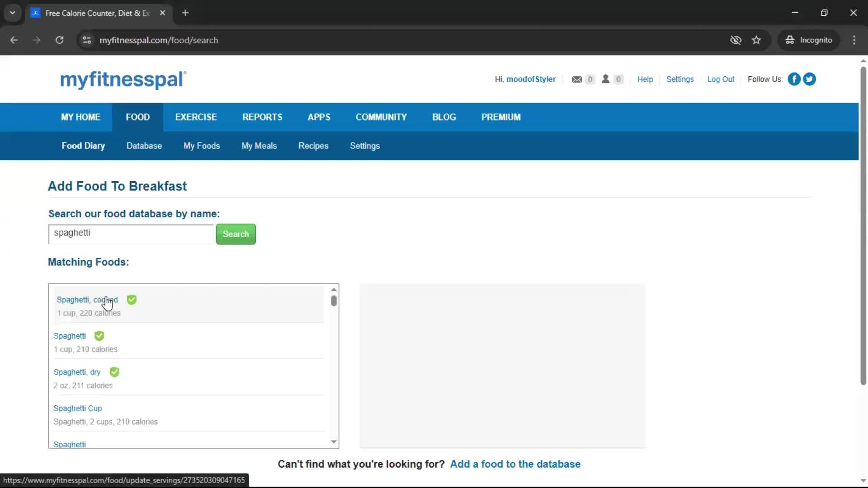This screenshot has width=868, height=488.
Task: Open a new browser tab
Action: pos(185,13)
